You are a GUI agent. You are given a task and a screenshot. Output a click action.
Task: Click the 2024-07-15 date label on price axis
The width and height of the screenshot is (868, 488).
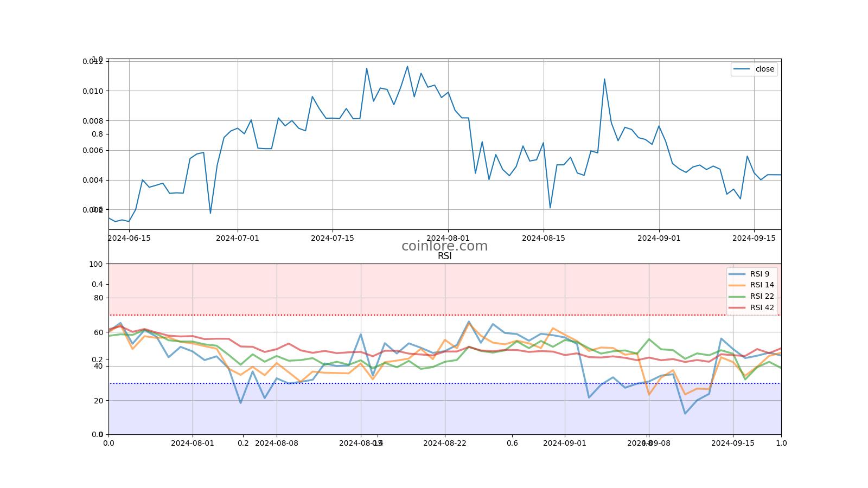click(x=333, y=238)
